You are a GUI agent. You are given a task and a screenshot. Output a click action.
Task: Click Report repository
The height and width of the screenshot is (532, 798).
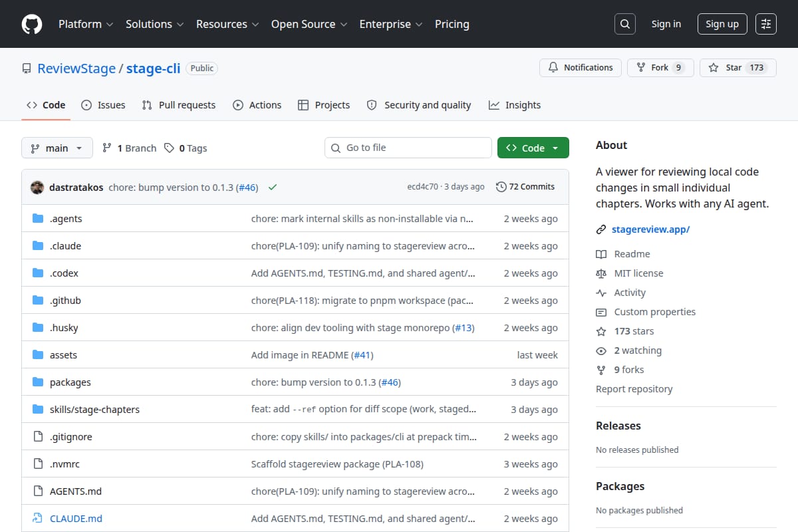634,389
